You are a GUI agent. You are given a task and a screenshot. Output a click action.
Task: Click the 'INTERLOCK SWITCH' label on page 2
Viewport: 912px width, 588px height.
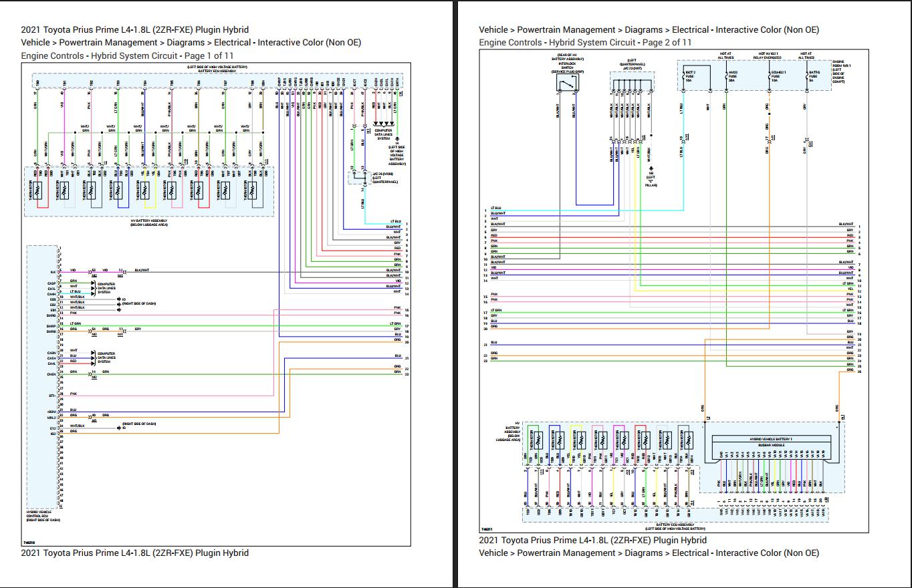(568, 65)
